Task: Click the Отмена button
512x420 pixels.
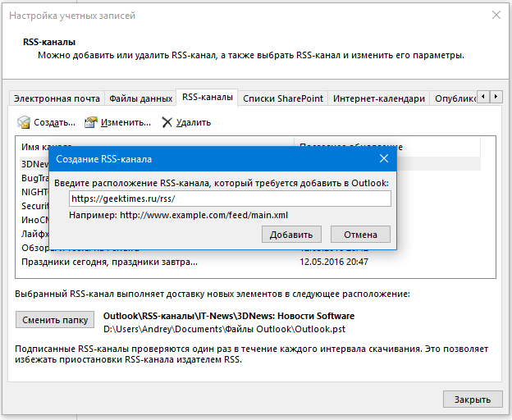Action: (x=360, y=235)
